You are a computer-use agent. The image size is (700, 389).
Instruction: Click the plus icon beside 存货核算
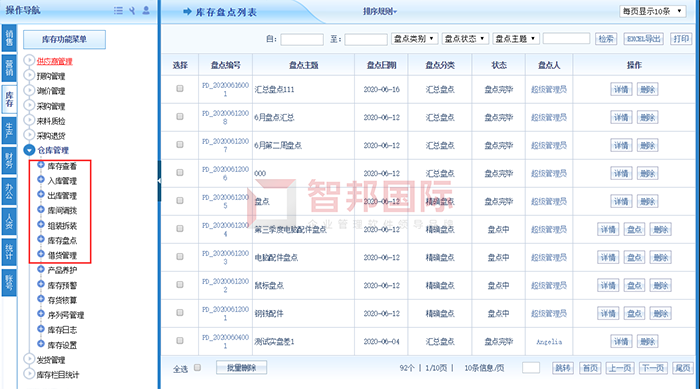click(x=41, y=299)
